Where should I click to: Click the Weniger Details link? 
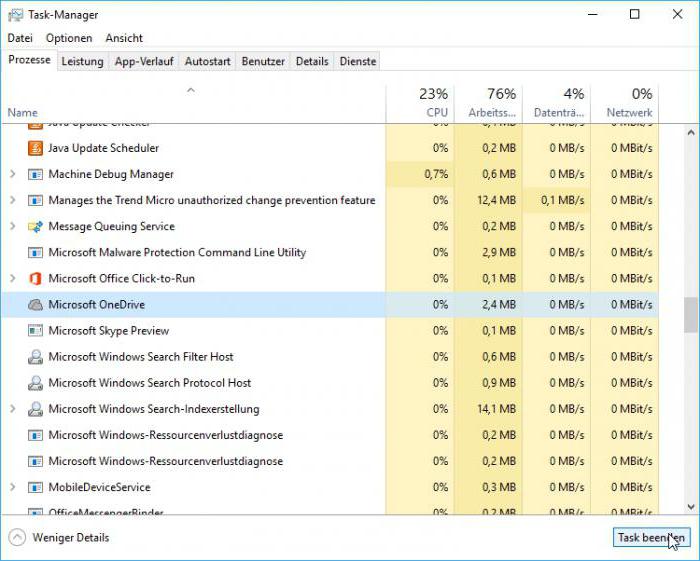[x=71, y=537]
